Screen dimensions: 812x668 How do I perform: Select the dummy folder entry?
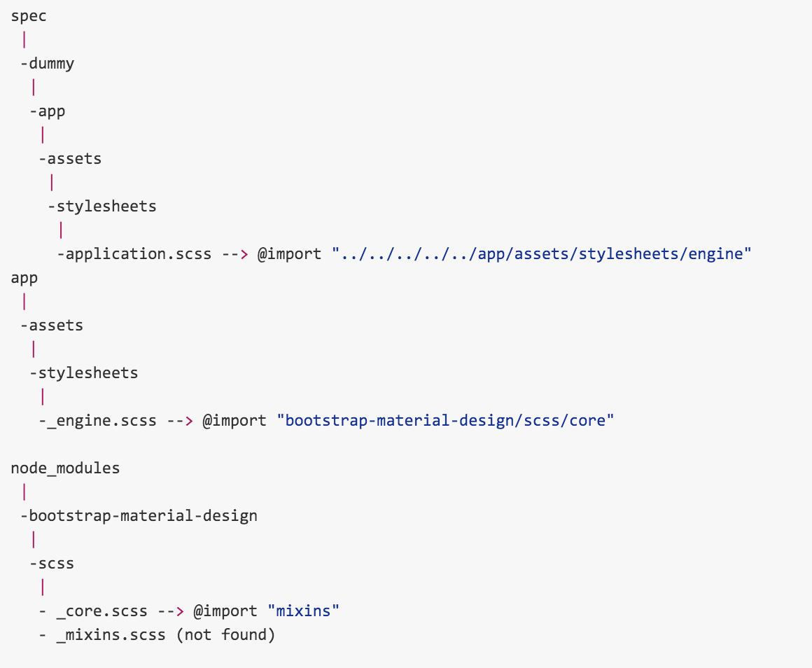click(50, 64)
